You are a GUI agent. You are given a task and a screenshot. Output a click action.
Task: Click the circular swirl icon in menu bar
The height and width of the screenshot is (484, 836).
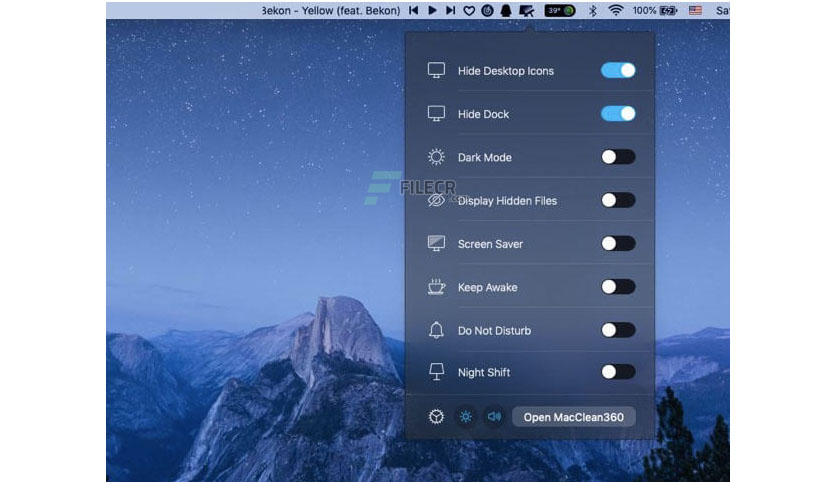click(x=487, y=11)
